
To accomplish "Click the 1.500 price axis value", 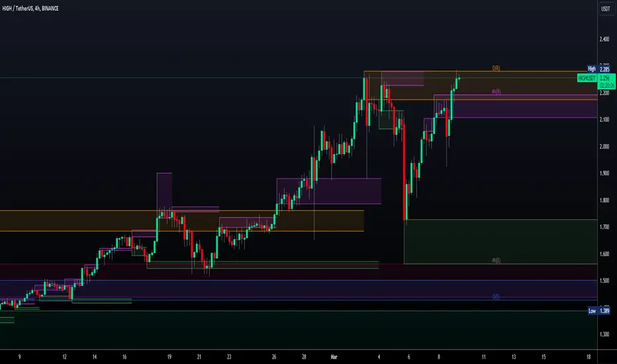I will [604, 281].
